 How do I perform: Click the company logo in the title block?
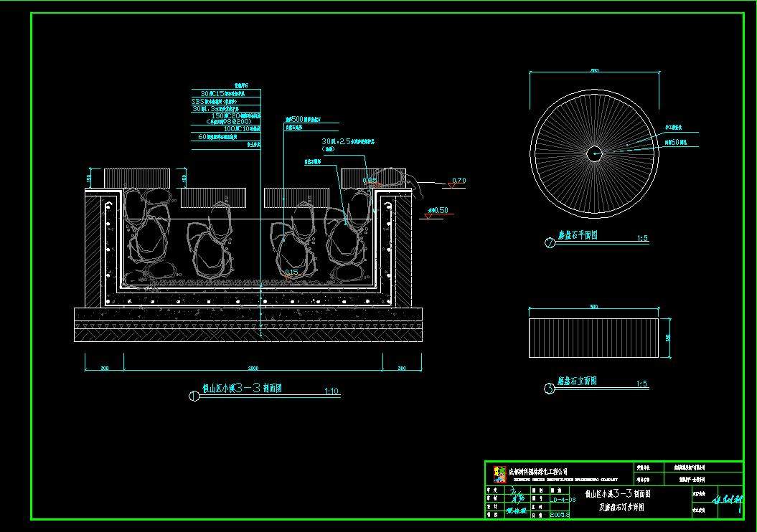[497, 474]
